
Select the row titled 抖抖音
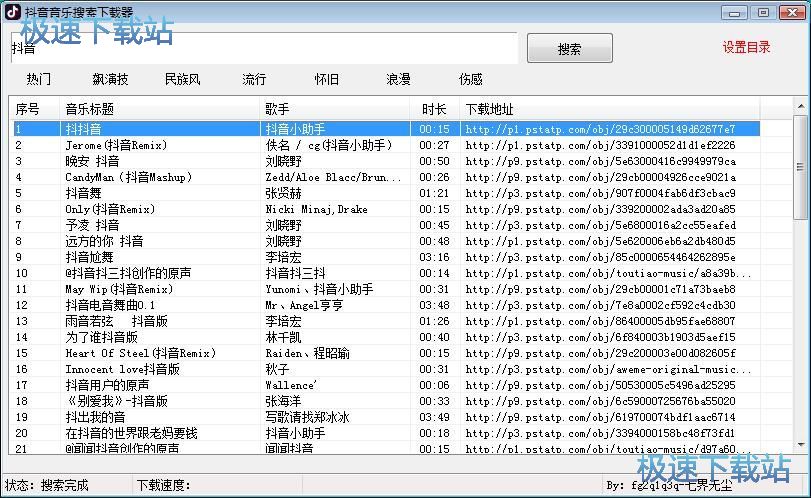(387, 129)
